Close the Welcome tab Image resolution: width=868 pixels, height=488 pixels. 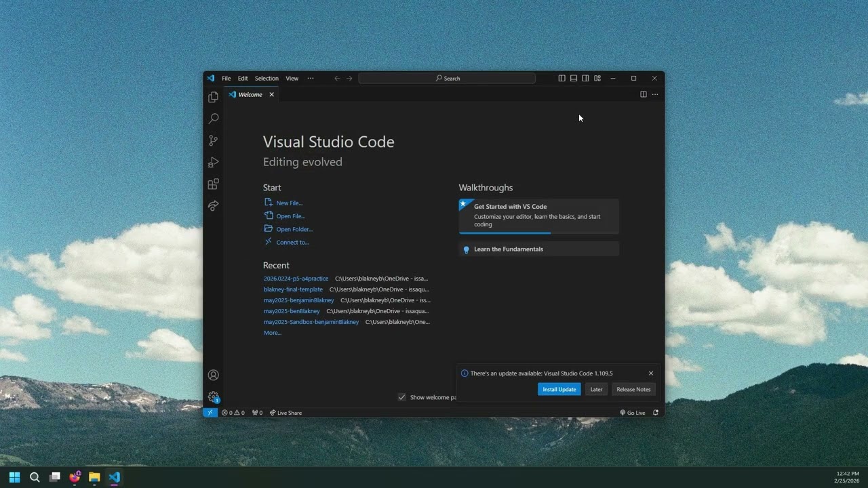tap(272, 94)
